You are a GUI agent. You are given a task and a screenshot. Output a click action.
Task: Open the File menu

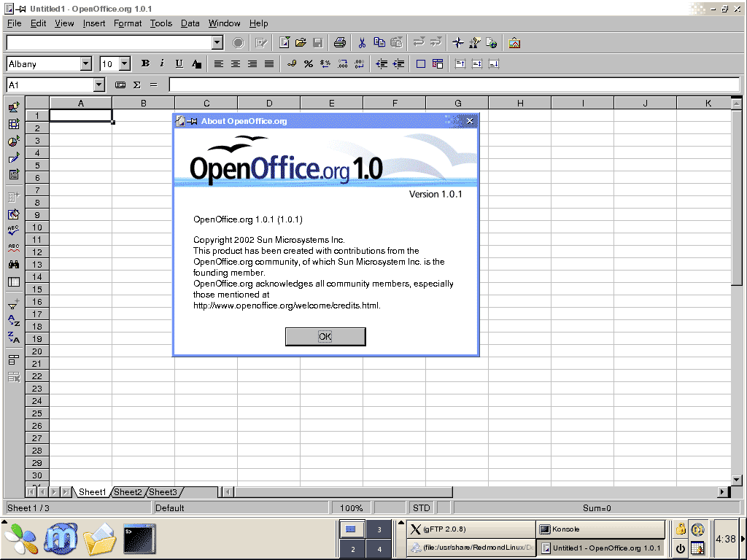15,23
